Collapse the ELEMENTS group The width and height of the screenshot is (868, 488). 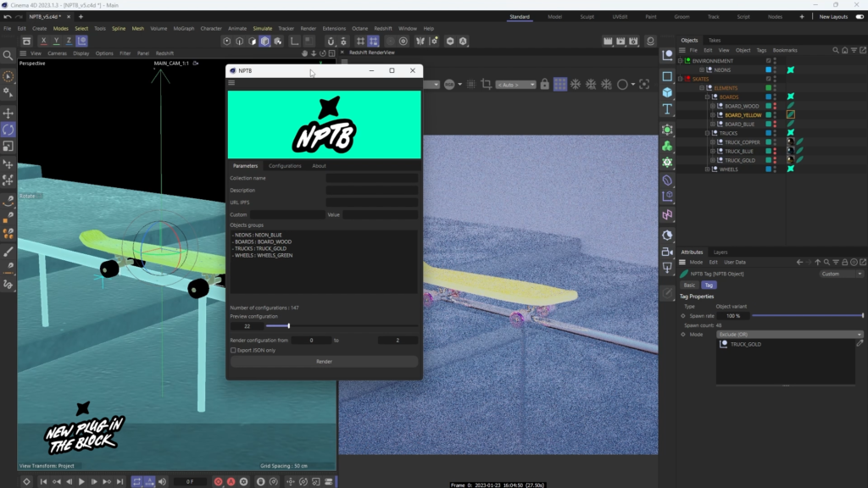[701, 88]
